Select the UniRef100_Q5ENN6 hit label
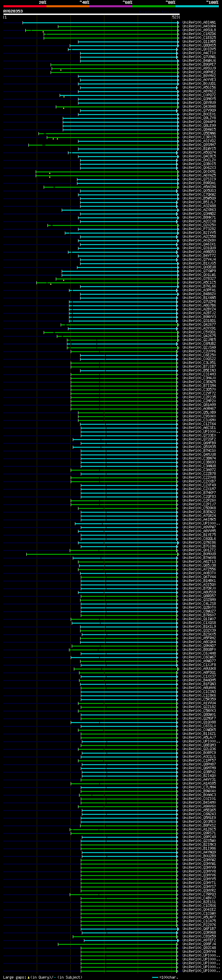This screenshot has width=222, height=980. coord(199,133)
